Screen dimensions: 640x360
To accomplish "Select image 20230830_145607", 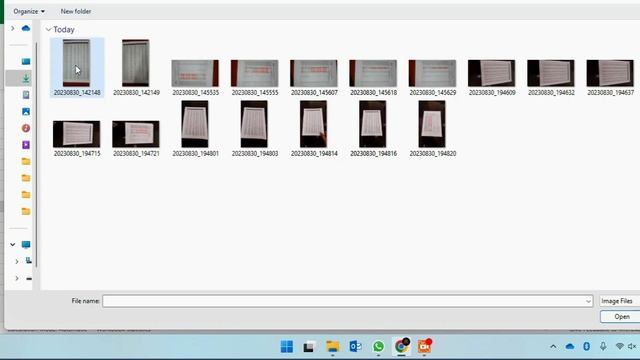I will [x=314, y=78].
